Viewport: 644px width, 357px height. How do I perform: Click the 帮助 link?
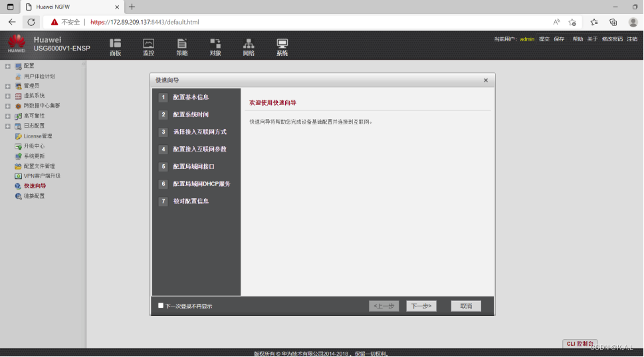(x=578, y=39)
